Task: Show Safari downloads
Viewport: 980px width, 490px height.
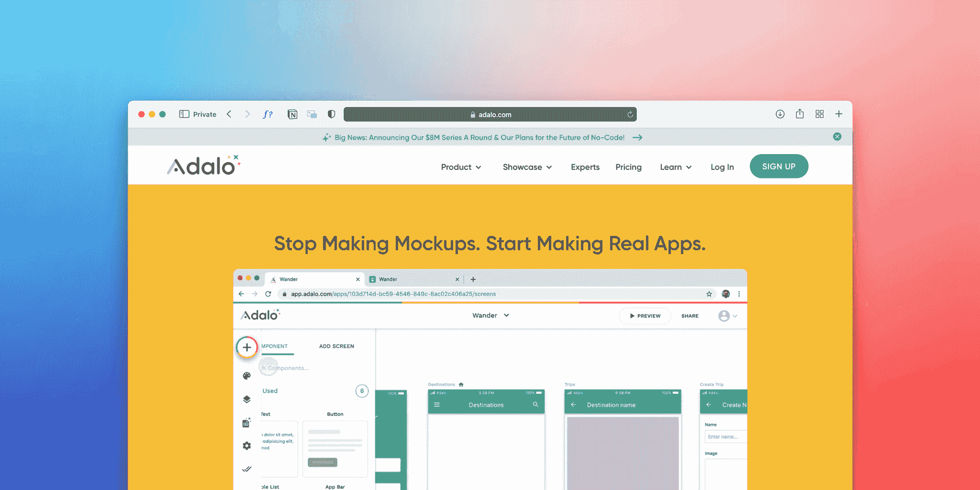Action: click(780, 114)
